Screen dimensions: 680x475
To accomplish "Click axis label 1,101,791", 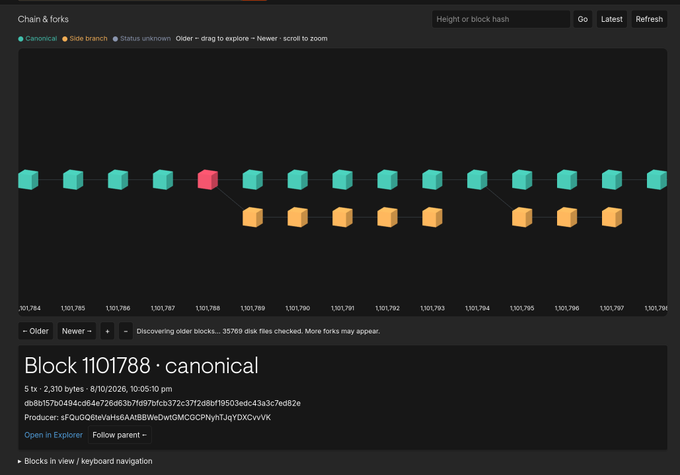I will (343, 308).
